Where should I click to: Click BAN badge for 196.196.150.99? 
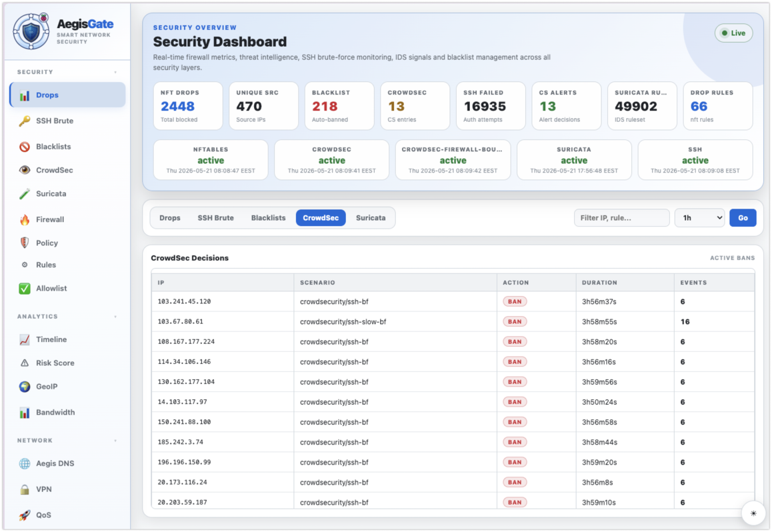[x=515, y=462]
